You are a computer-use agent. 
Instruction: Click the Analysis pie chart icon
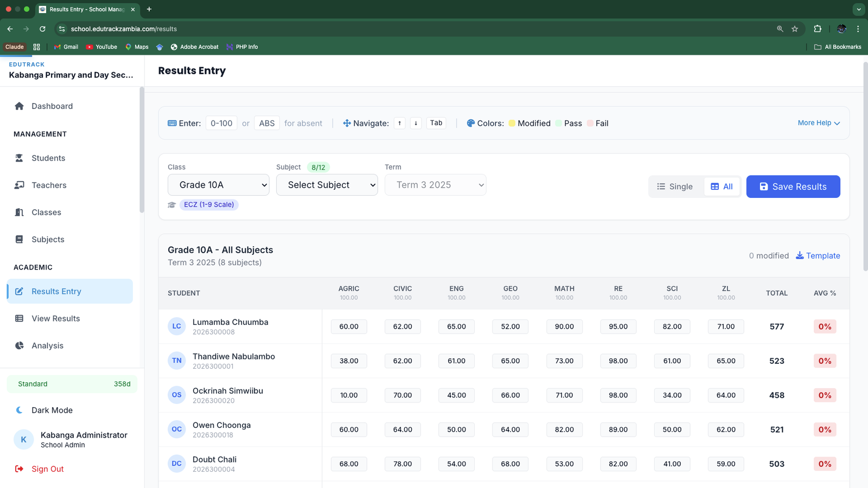[20, 346]
